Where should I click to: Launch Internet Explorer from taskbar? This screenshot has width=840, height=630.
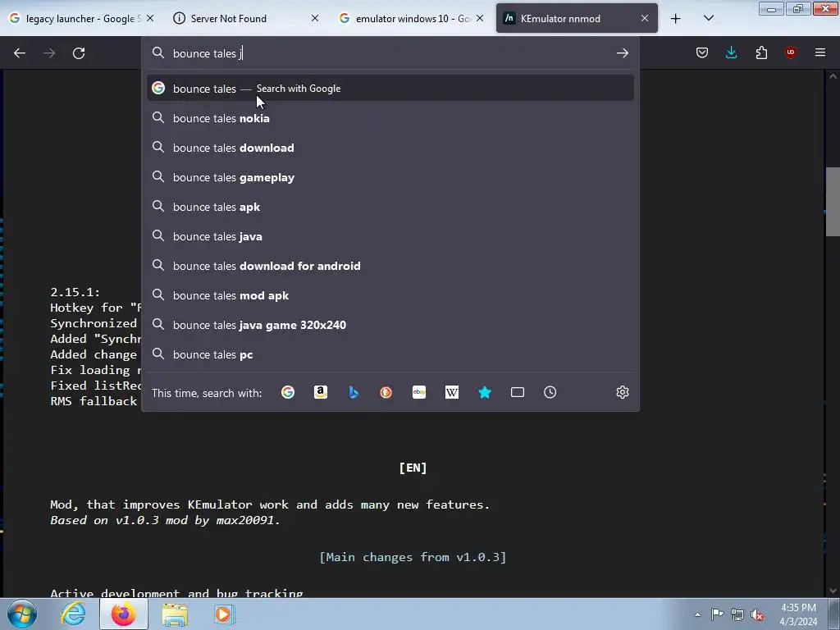tap(73, 614)
